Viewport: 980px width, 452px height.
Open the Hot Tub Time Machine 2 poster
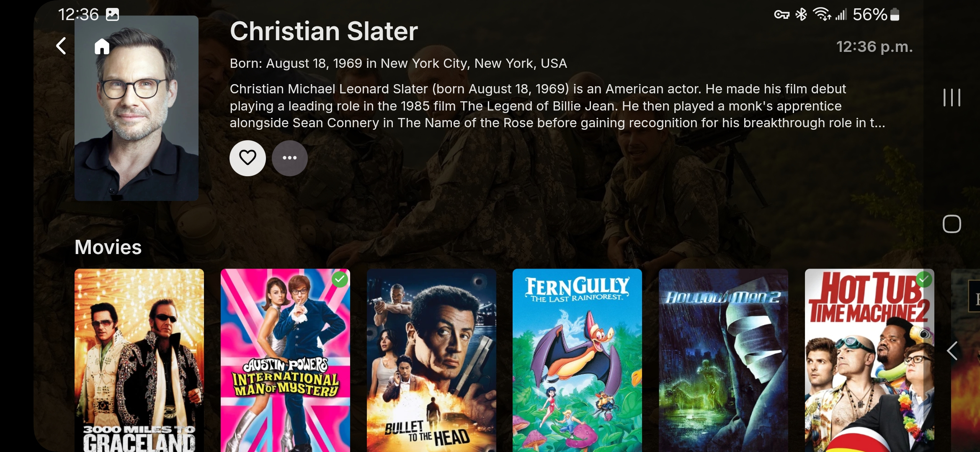tap(869, 360)
